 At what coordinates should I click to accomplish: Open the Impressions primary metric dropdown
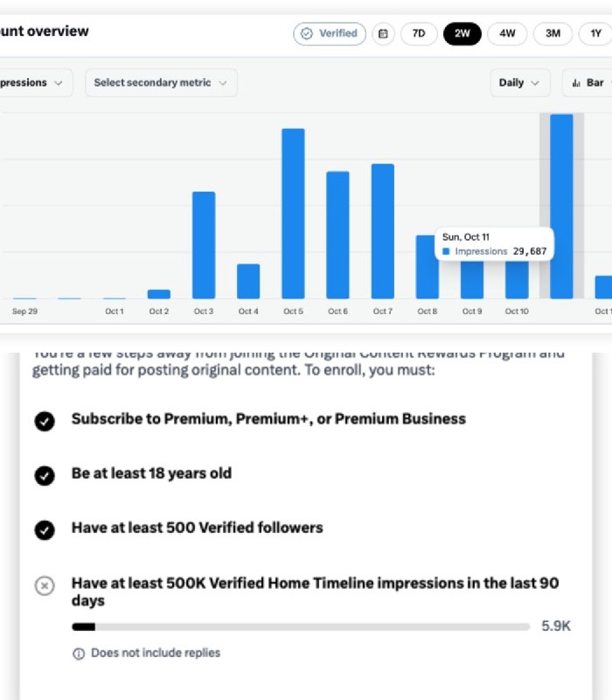click(x=31, y=83)
